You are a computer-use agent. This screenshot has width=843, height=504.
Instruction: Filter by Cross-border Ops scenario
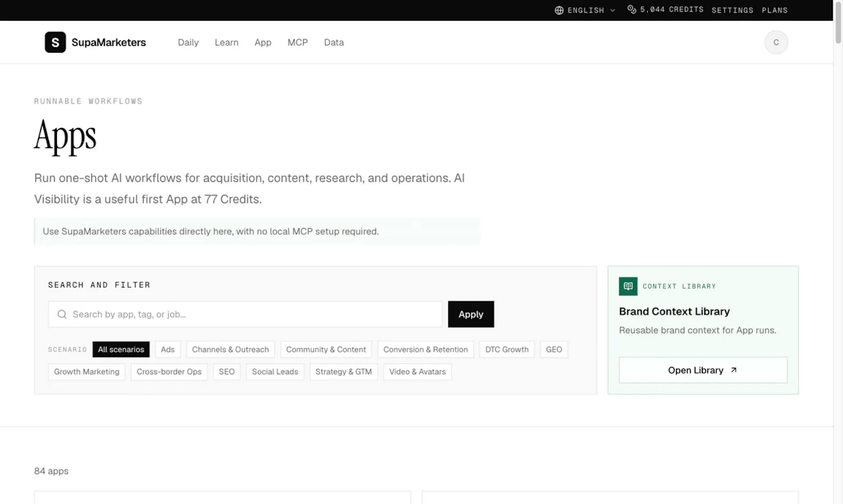(x=169, y=372)
